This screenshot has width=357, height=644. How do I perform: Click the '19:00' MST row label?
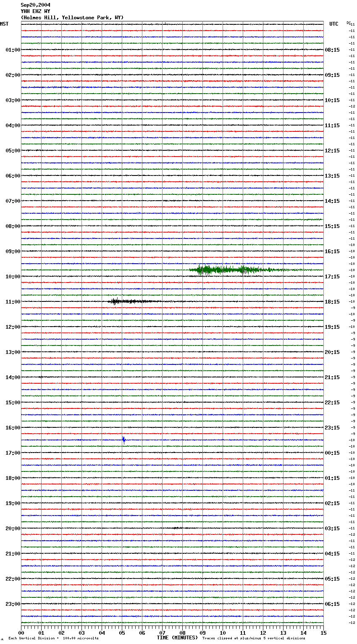13,503
